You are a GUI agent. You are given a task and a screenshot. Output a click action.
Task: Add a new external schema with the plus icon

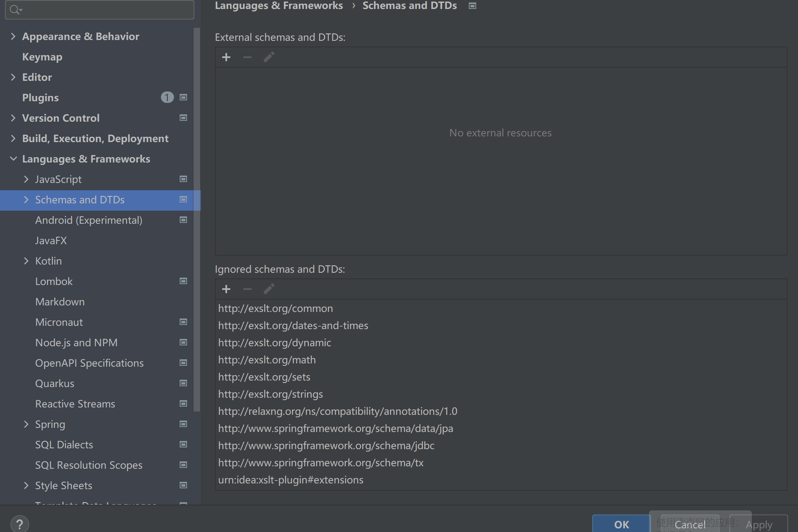click(x=226, y=57)
